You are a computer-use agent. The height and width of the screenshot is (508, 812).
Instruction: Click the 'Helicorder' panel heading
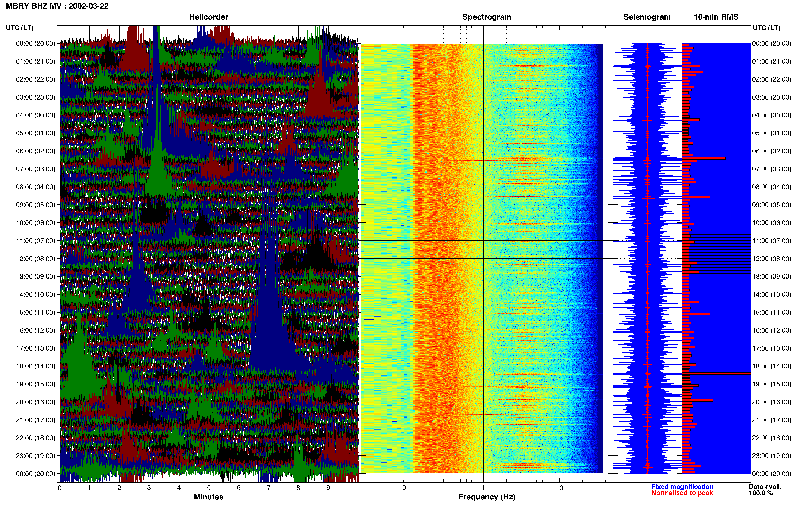pyautogui.click(x=209, y=17)
